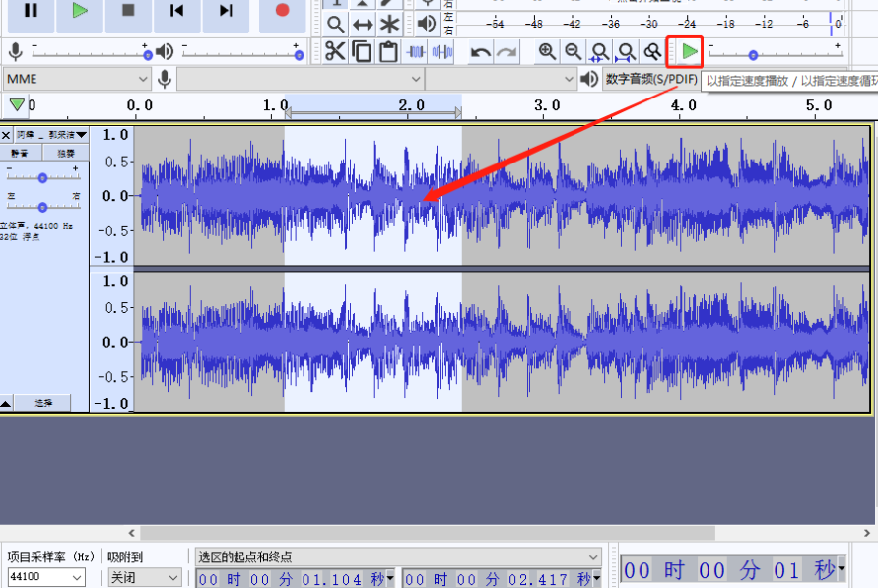878x588 pixels.
Task: Close the track with its X button
Action: (x=6, y=135)
